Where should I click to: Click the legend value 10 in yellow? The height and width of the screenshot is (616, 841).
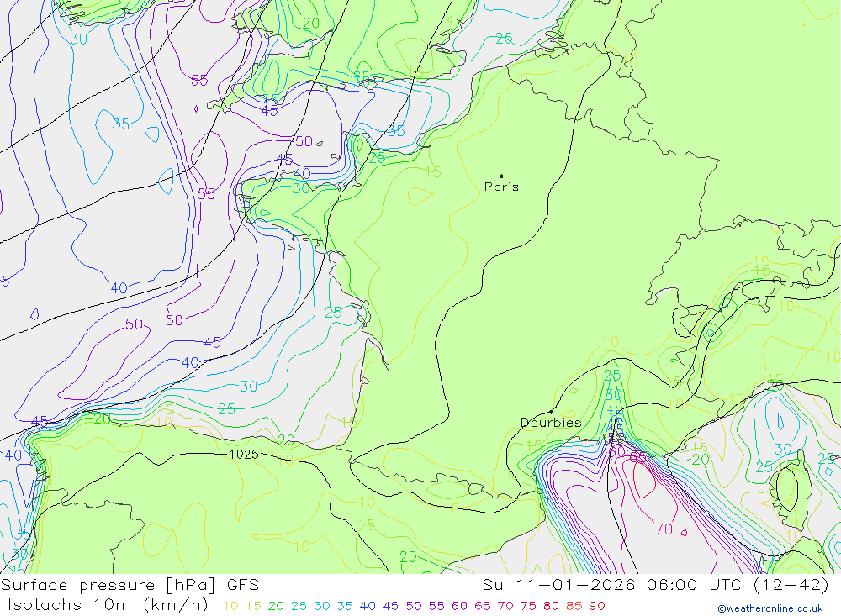coord(230,606)
